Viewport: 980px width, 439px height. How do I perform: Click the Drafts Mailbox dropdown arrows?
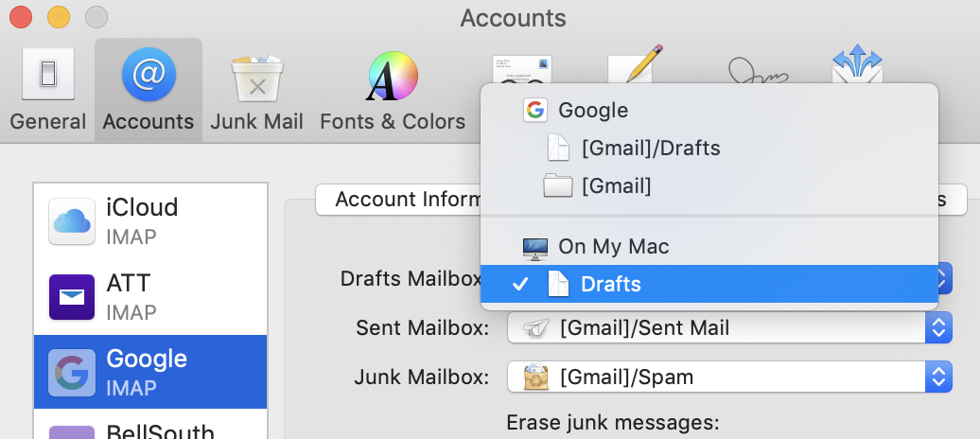945,279
